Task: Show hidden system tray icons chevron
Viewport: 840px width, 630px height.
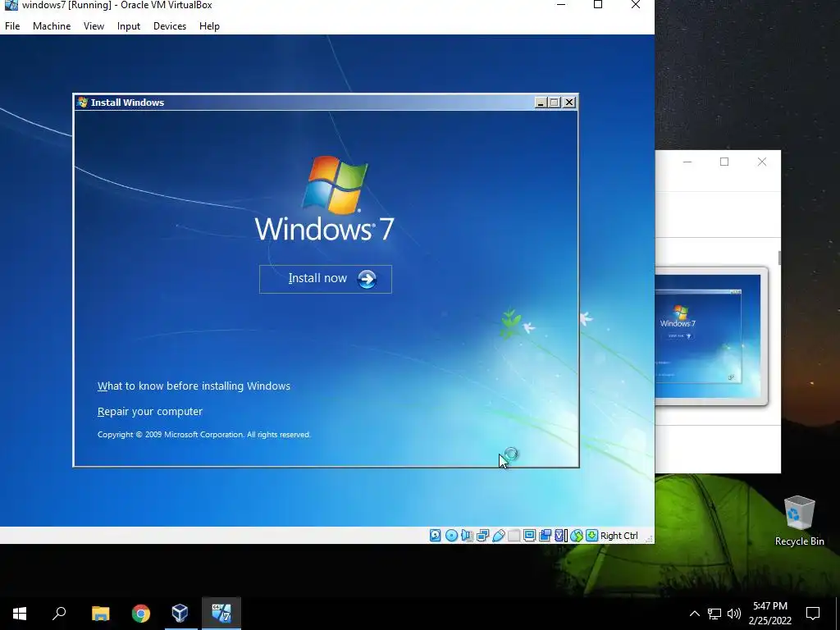Action: (x=694, y=614)
